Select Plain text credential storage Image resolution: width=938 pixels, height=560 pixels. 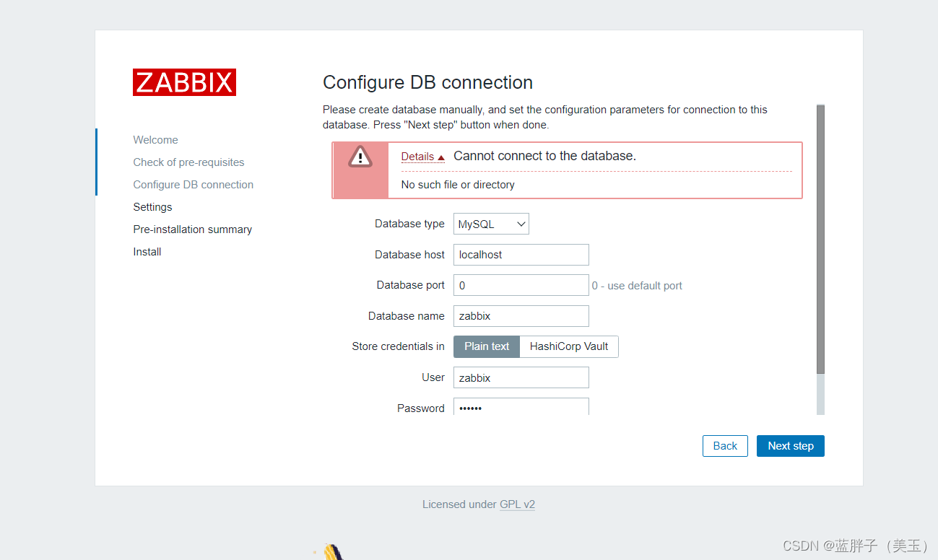[x=487, y=346]
